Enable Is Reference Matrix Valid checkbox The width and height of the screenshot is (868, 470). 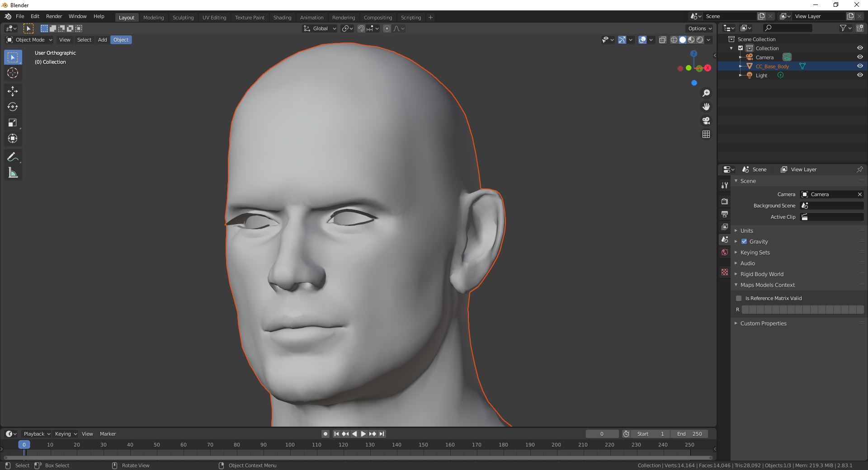point(739,298)
